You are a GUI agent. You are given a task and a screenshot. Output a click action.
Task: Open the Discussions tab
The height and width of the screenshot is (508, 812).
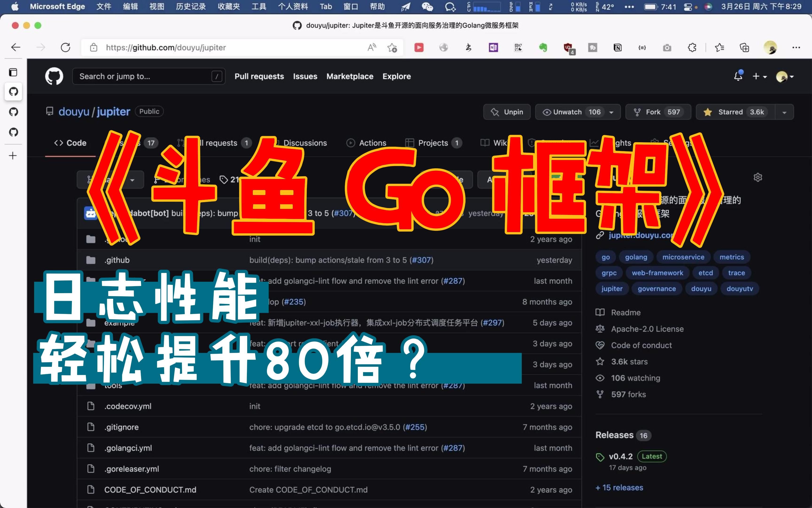305,143
